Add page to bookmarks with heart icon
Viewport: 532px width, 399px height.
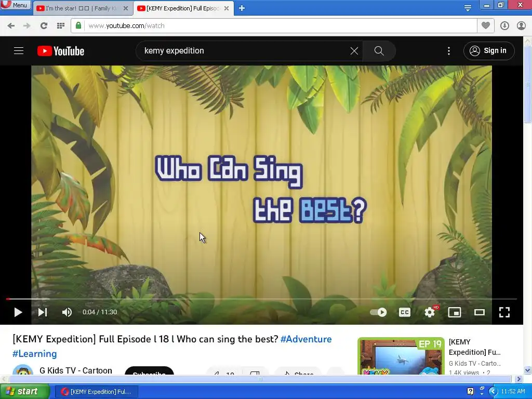tap(486, 25)
